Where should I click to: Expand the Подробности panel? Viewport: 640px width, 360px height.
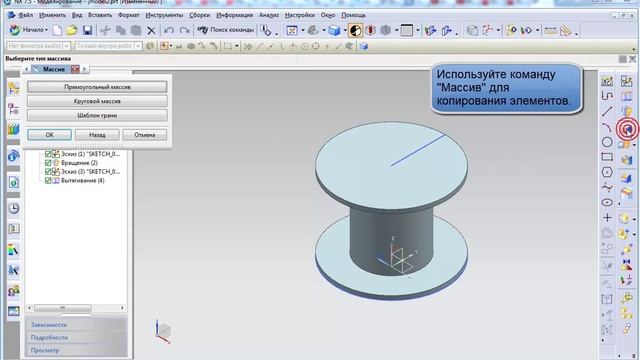click(76, 338)
